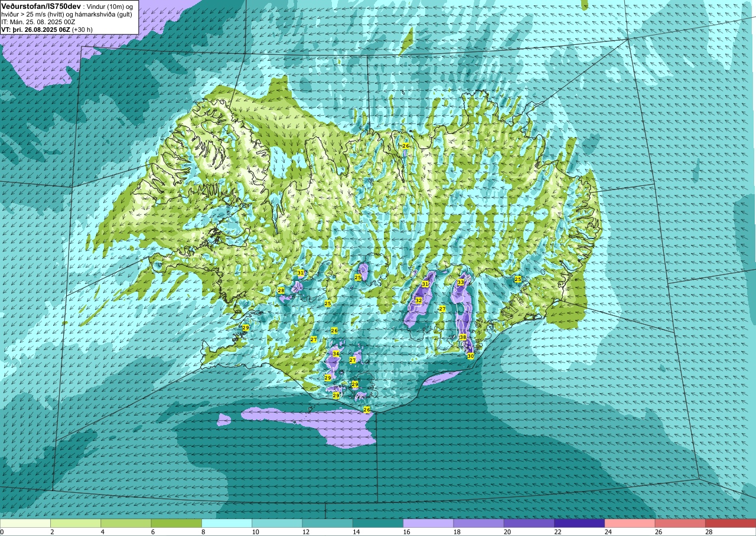Screen dimensions: 756x536
Task: Select the red 28+ m/s legend swatch
Action: click(730, 523)
